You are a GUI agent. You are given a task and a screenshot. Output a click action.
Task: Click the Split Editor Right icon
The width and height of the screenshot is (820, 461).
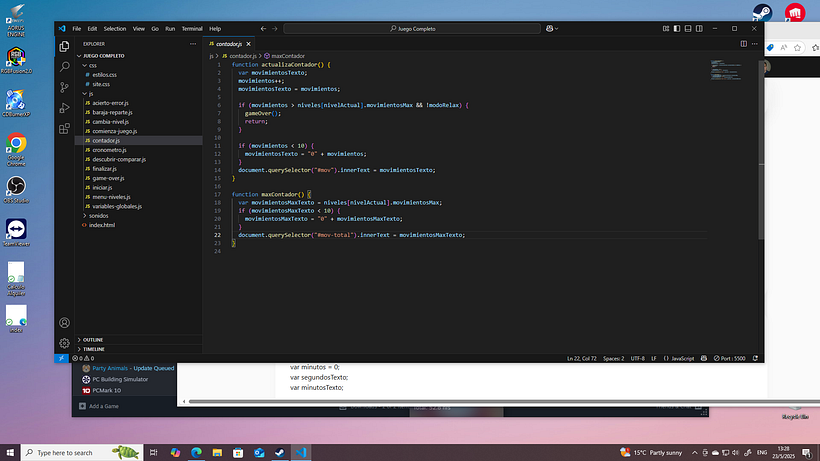743,44
